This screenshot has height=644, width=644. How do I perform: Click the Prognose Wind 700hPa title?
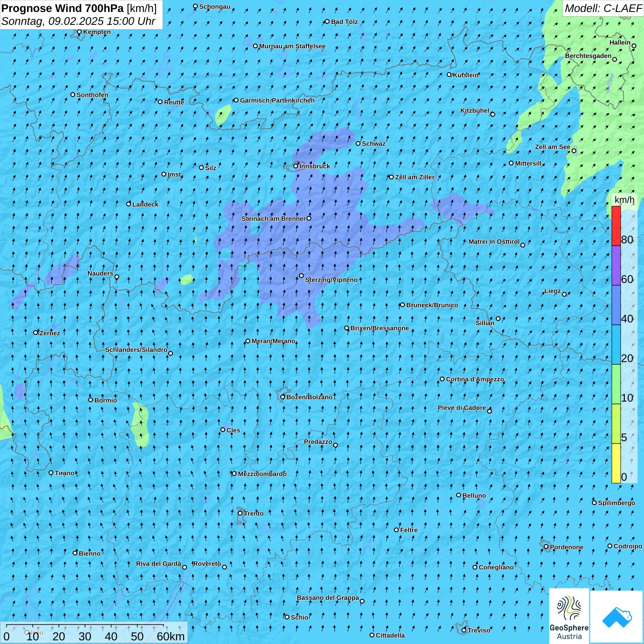coord(63,8)
